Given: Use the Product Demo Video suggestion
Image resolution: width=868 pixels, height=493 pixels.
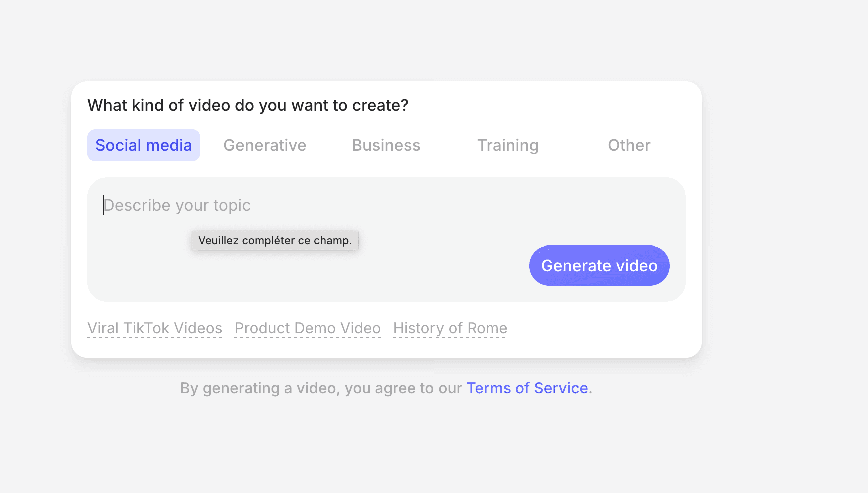Looking at the screenshot, I should click(x=308, y=328).
